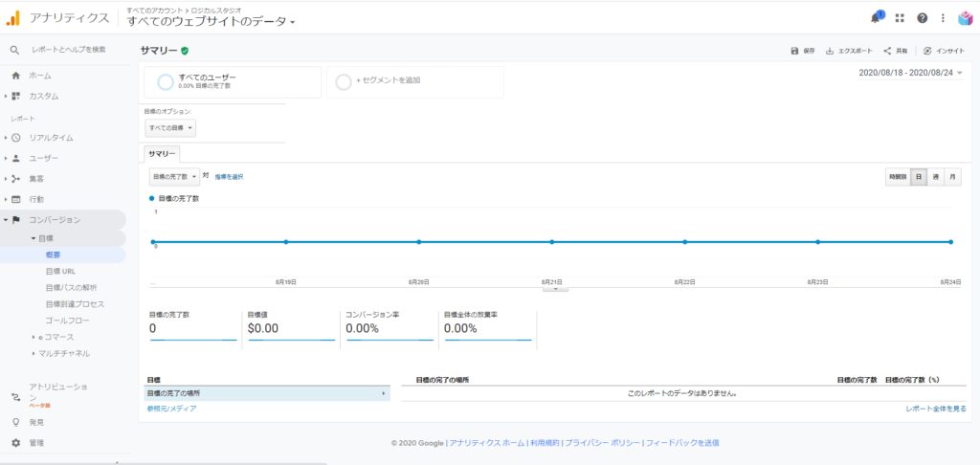Click the 指標を選択 link
Screen dimensions: 980x465
click(229, 178)
